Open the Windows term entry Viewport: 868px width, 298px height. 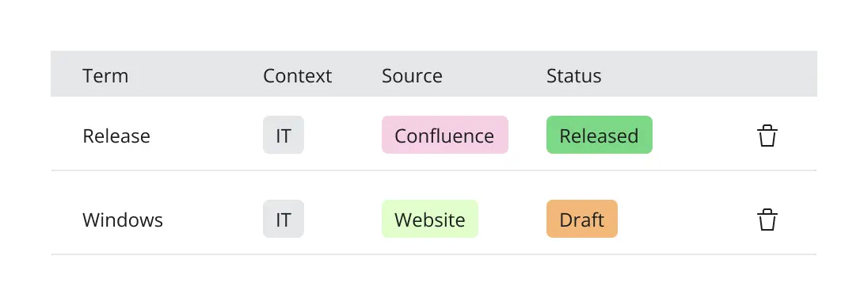click(x=123, y=220)
